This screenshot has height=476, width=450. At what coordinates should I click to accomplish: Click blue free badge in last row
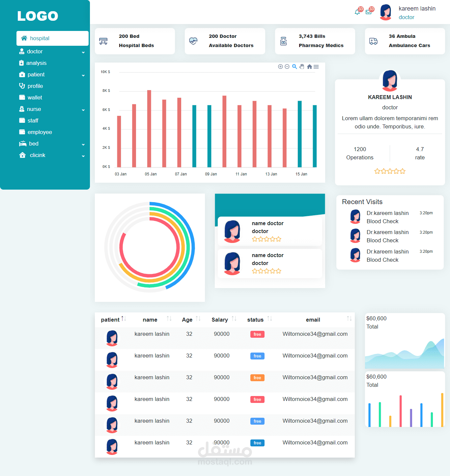[x=257, y=443]
